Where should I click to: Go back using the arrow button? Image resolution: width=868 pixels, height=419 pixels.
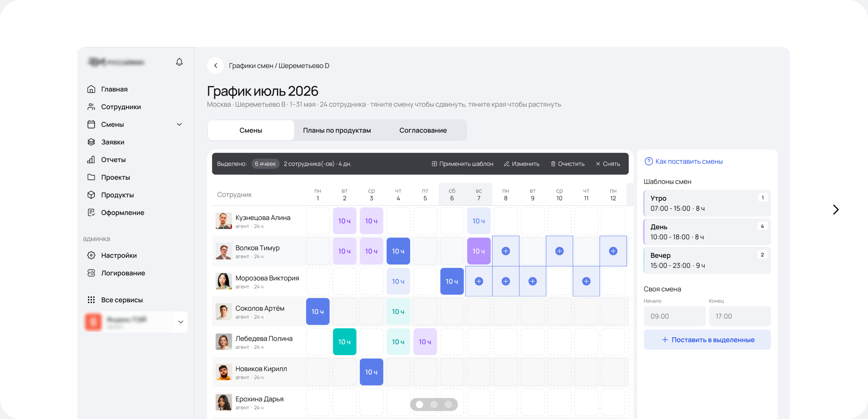point(216,65)
